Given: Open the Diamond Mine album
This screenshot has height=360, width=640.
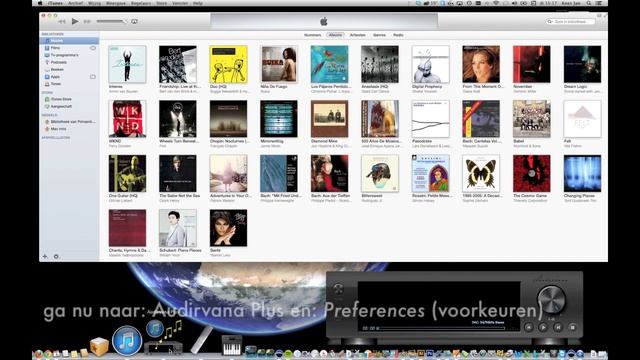Looking at the screenshot, I should (x=329, y=119).
